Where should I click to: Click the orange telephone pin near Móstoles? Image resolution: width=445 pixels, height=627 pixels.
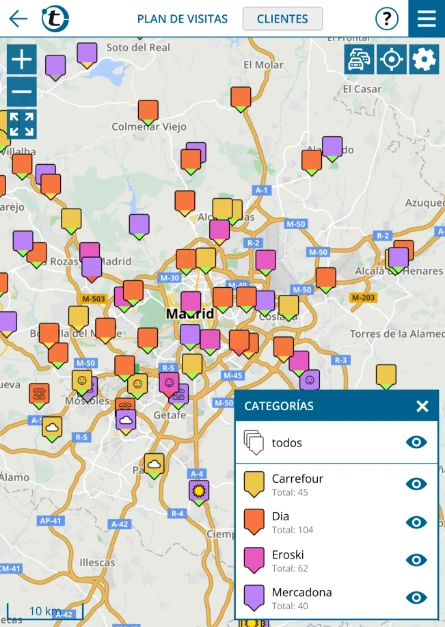point(39,395)
